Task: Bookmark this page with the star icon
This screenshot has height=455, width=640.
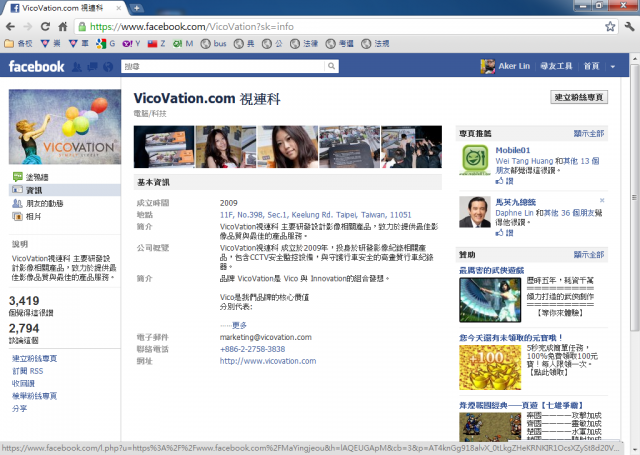Action: coord(610,27)
